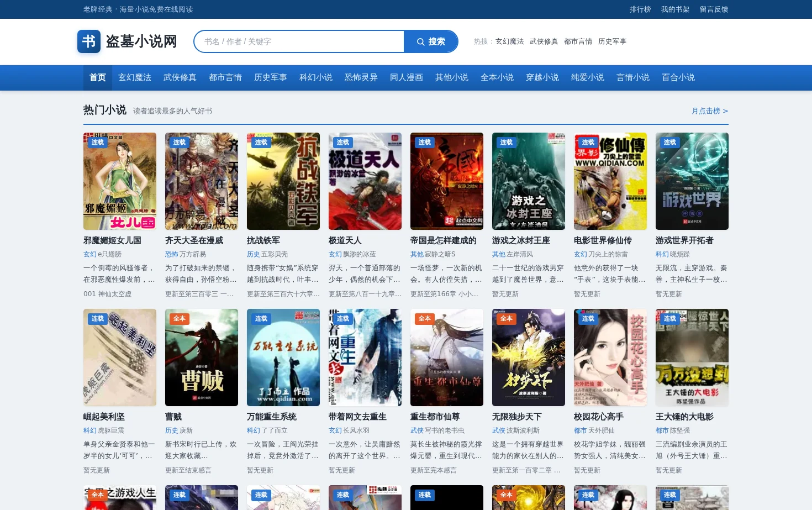Click the 都市 tag under 校园花心高手
The image size is (812, 510).
tap(581, 430)
